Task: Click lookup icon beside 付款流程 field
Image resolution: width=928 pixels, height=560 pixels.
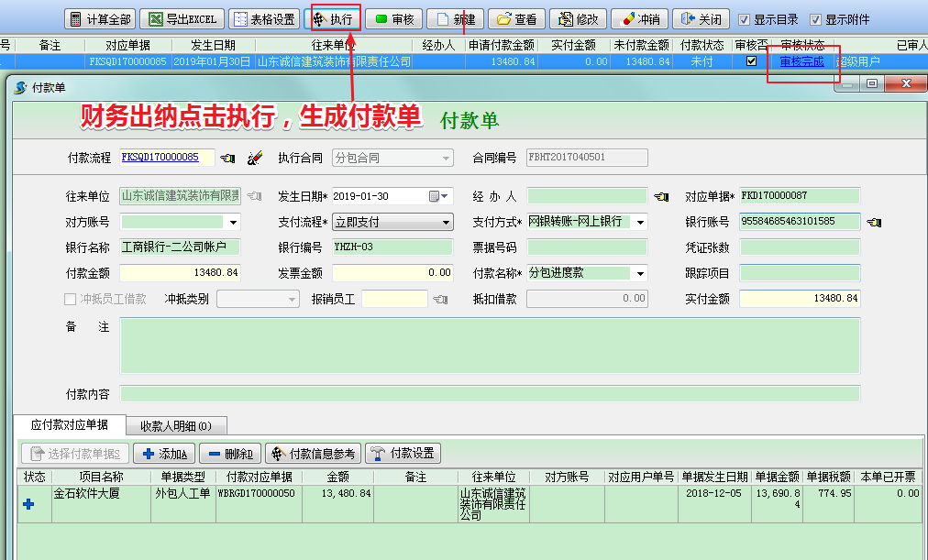Action: pos(227,158)
